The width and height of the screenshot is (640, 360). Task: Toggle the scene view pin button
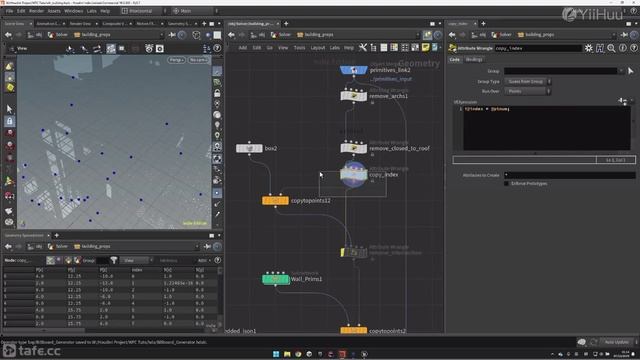(172, 35)
